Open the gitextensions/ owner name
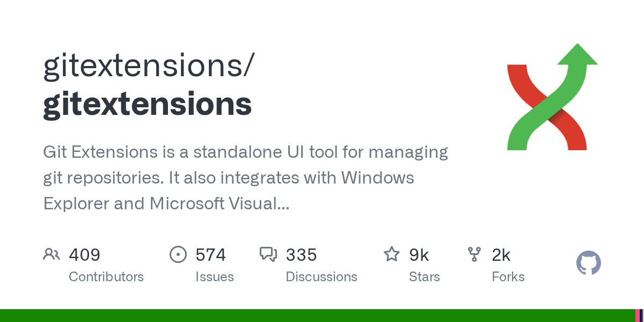This screenshot has width=644, height=322. pos(149,66)
